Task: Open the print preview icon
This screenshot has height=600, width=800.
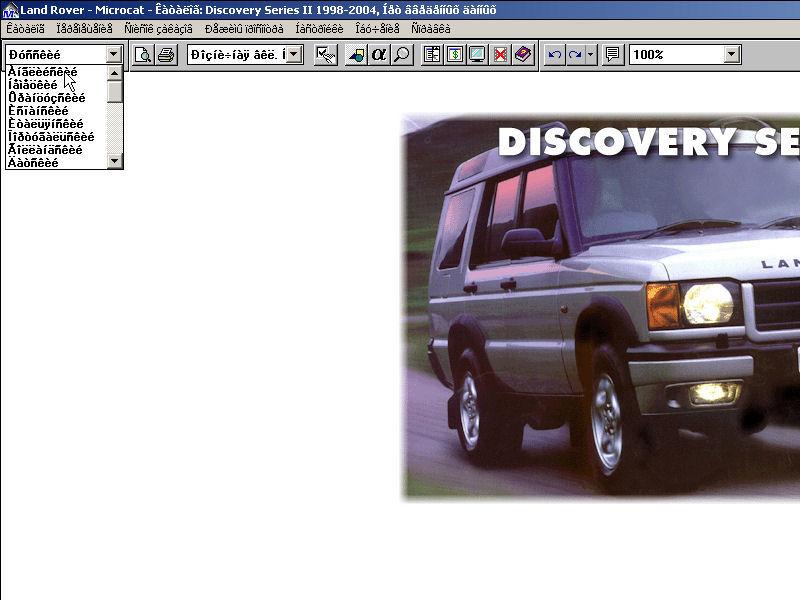Action: (143, 54)
